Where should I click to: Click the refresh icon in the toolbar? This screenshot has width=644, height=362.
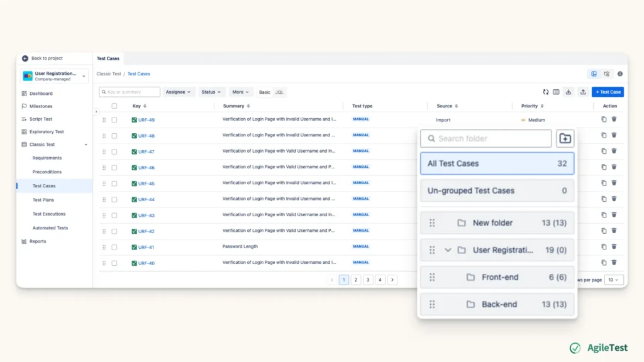[545, 92]
